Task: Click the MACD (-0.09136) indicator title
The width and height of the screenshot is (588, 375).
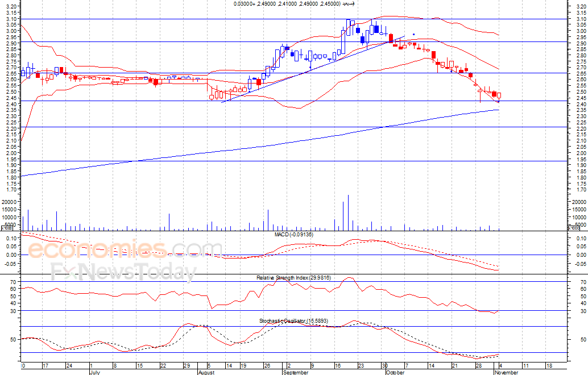Action: coord(293,235)
